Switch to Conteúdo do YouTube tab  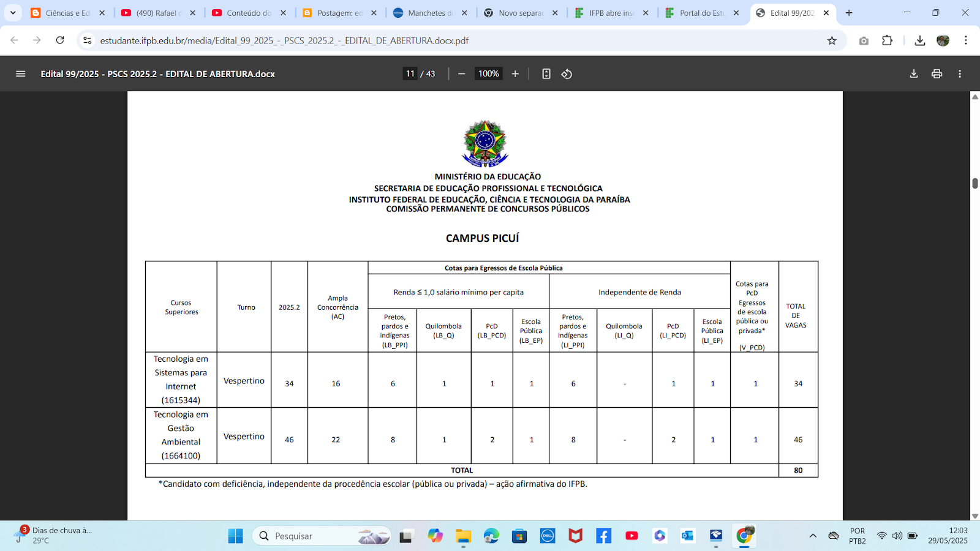coord(249,13)
